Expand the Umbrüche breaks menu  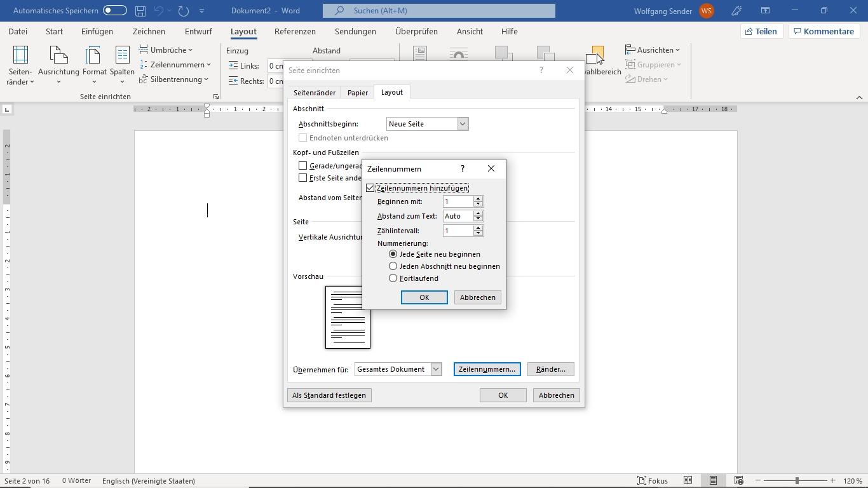[x=166, y=50]
